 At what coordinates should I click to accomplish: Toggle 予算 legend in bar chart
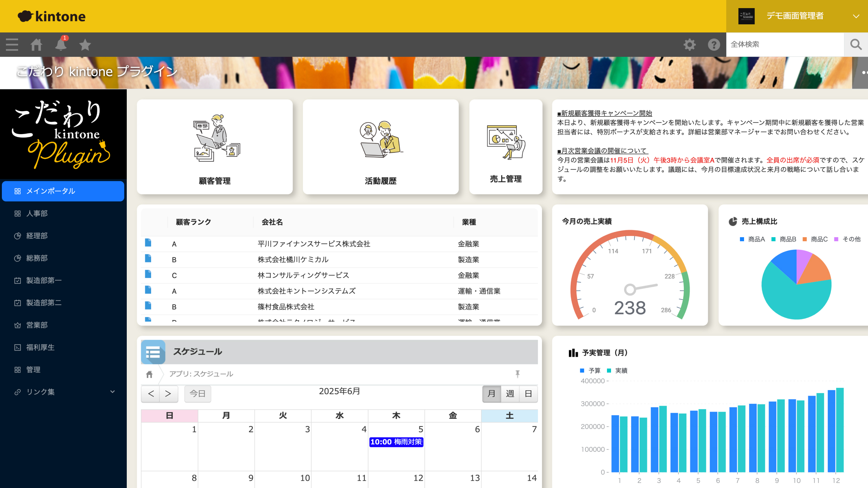[x=590, y=370]
